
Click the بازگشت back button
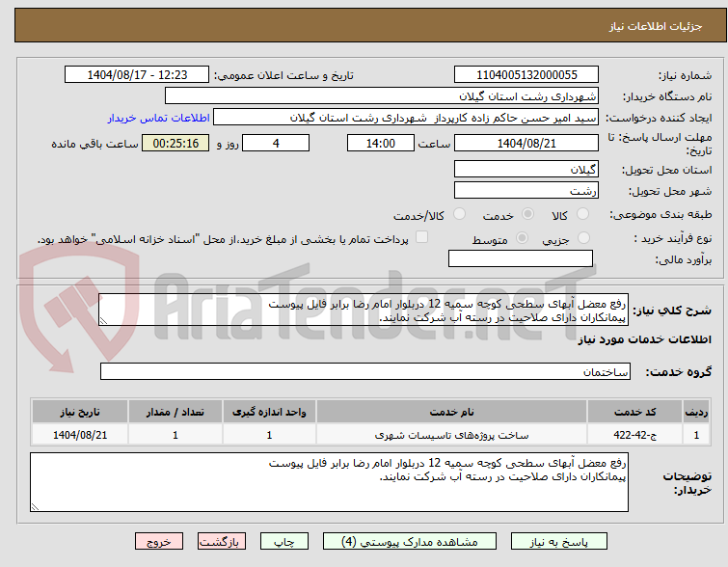[x=222, y=542]
